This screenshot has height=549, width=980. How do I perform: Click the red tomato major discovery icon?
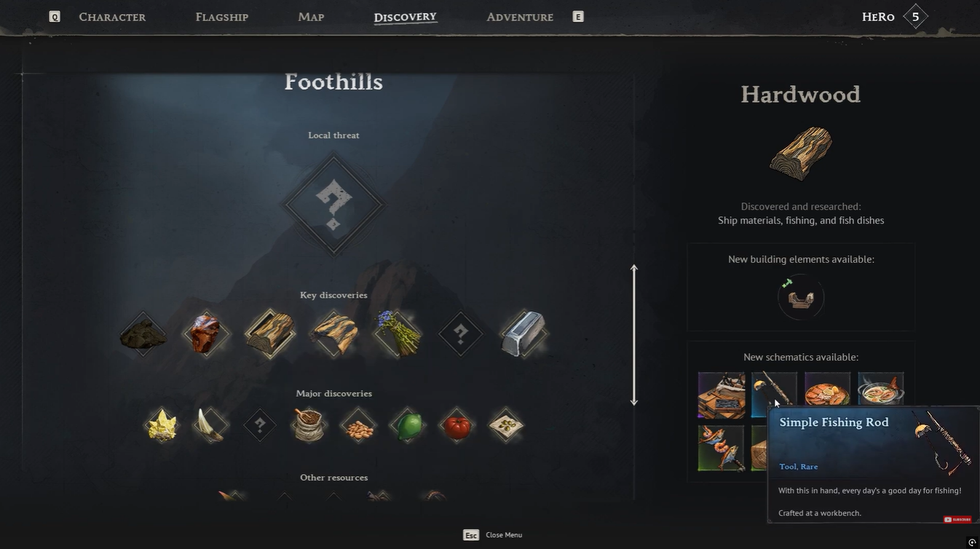pos(457,425)
